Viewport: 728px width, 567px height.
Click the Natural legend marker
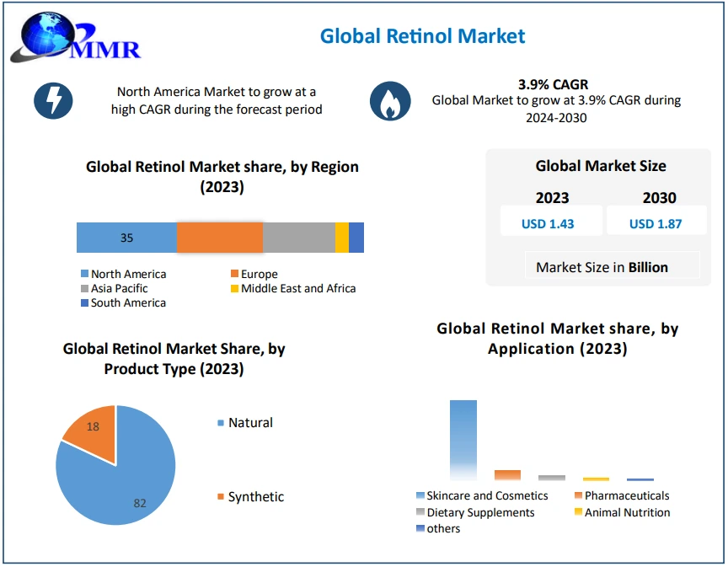[221, 423]
